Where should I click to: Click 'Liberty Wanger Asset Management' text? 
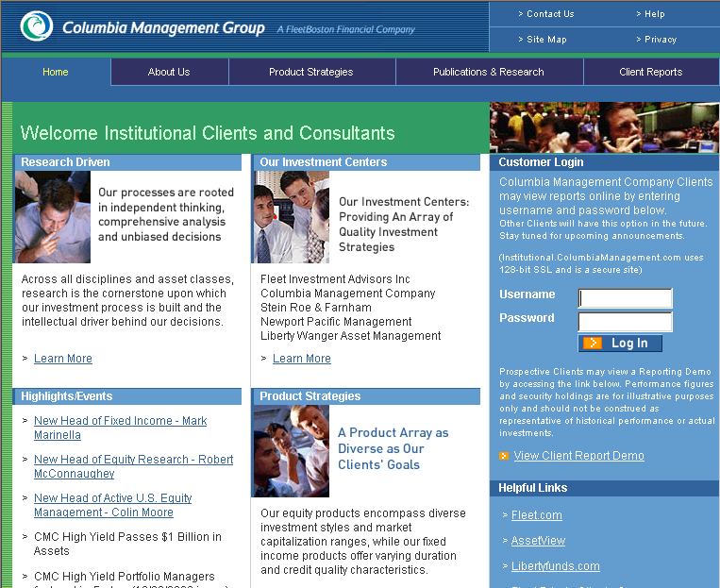(350, 336)
